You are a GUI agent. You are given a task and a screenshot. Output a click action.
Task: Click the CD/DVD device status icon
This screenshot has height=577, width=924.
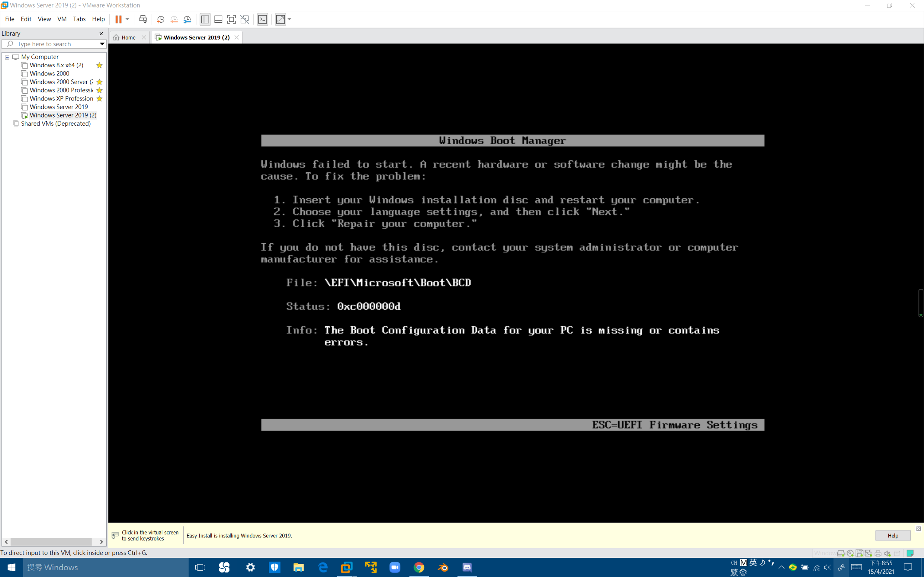[850, 553]
